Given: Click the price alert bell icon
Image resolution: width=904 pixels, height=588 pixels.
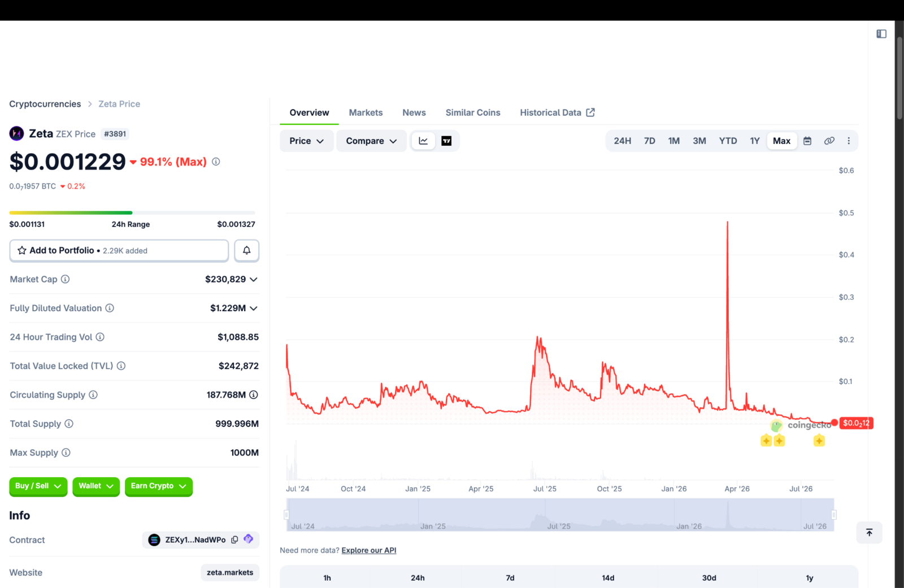Looking at the screenshot, I should pyautogui.click(x=246, y=250).
